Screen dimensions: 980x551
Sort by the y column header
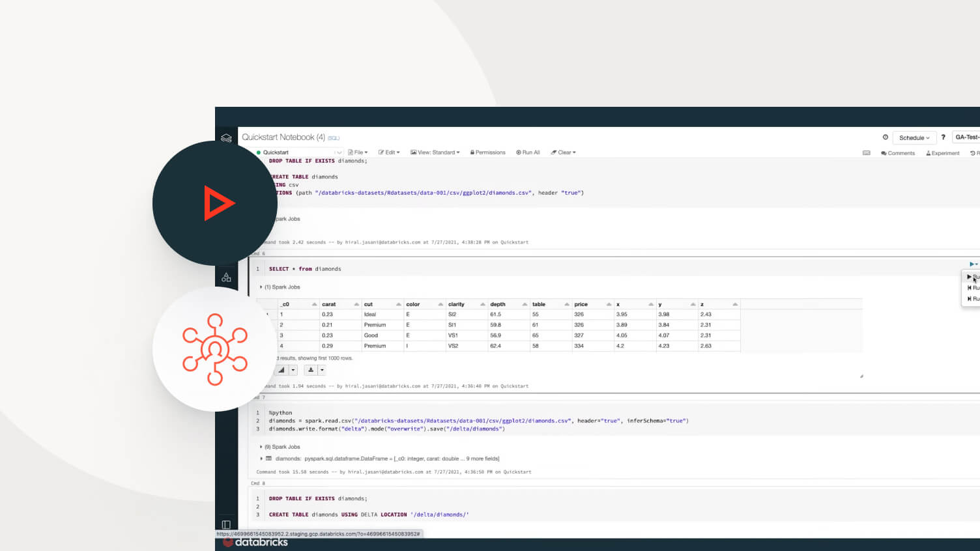[x=677, y=304]
